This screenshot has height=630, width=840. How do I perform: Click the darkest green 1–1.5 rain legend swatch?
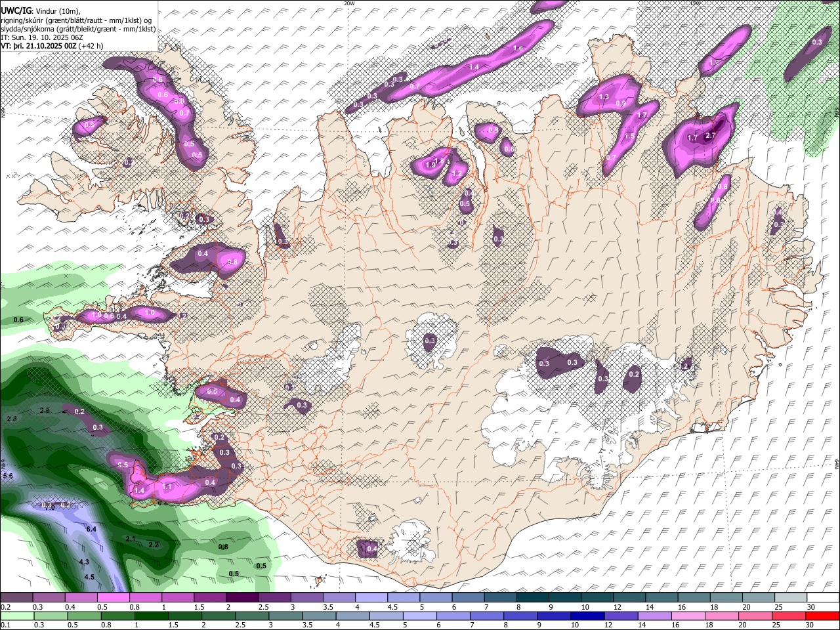pyautogui.click(x=152, y=616)
